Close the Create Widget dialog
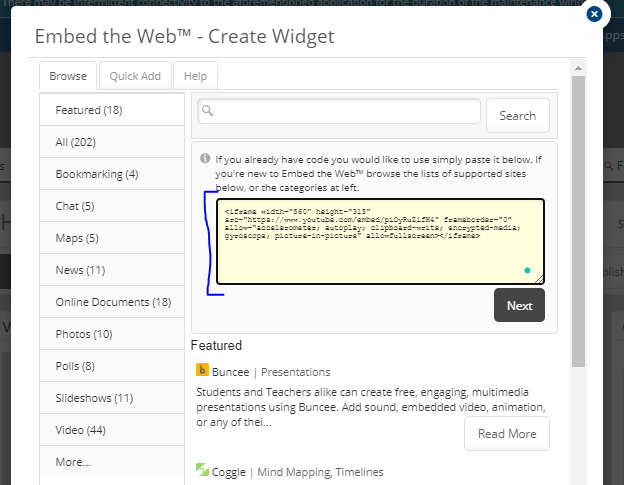 coord(594,14)
